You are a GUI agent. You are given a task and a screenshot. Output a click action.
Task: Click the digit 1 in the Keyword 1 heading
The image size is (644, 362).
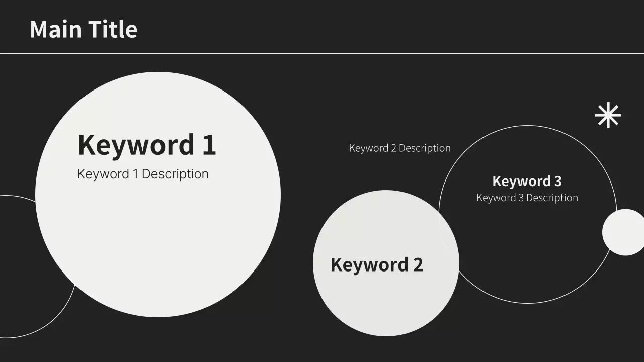click(x=209, y=145)
